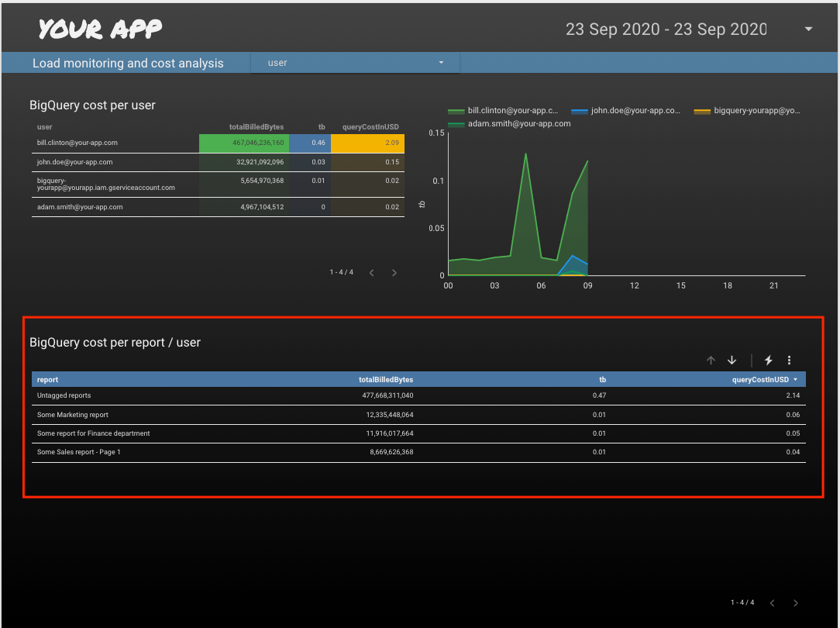The image size is (840, 628).
Task: Select the Untagged reports row
Action: point(64,395)
